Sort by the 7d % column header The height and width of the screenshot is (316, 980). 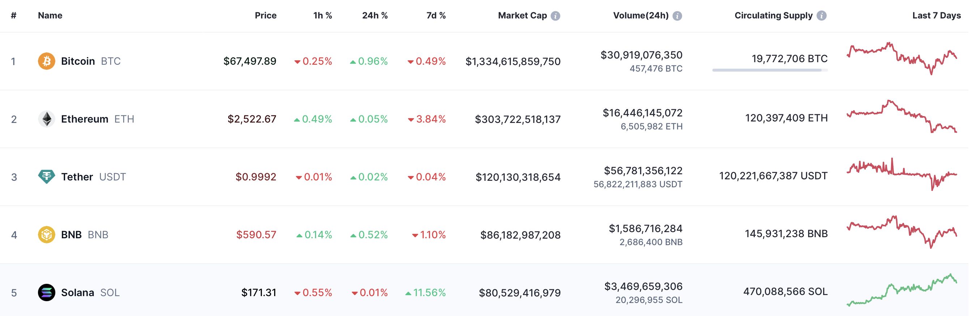(x=436, y=16)
